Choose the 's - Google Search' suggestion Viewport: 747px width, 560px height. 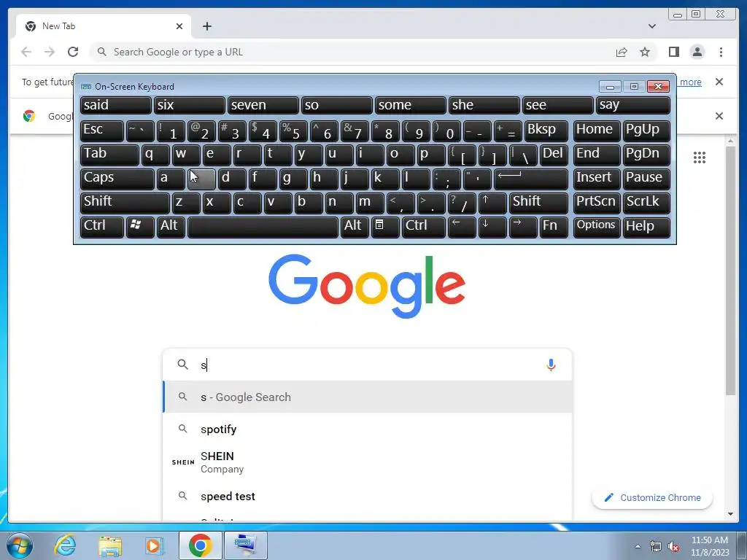(367, 397)
